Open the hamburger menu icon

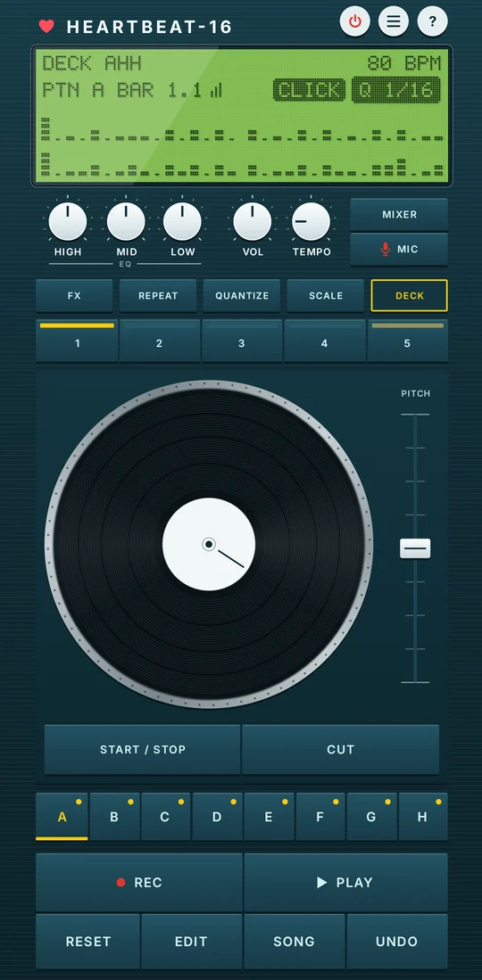click(x=393, y=22)
